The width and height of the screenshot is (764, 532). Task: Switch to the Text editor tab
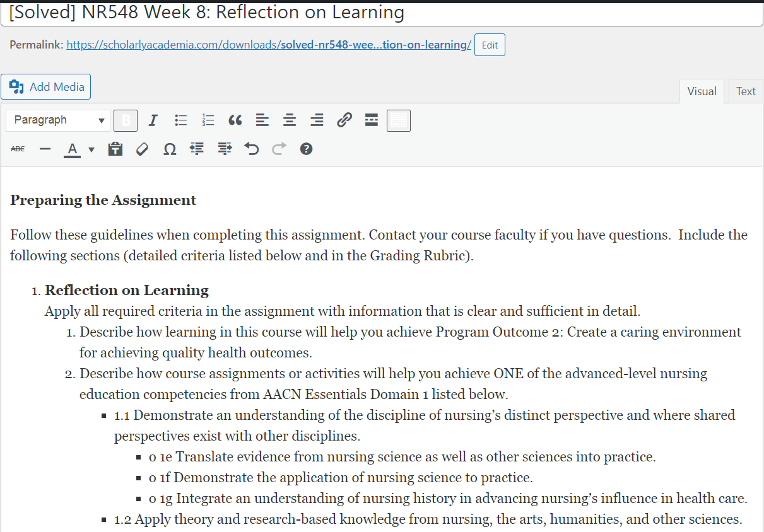[x=746, y=91]
